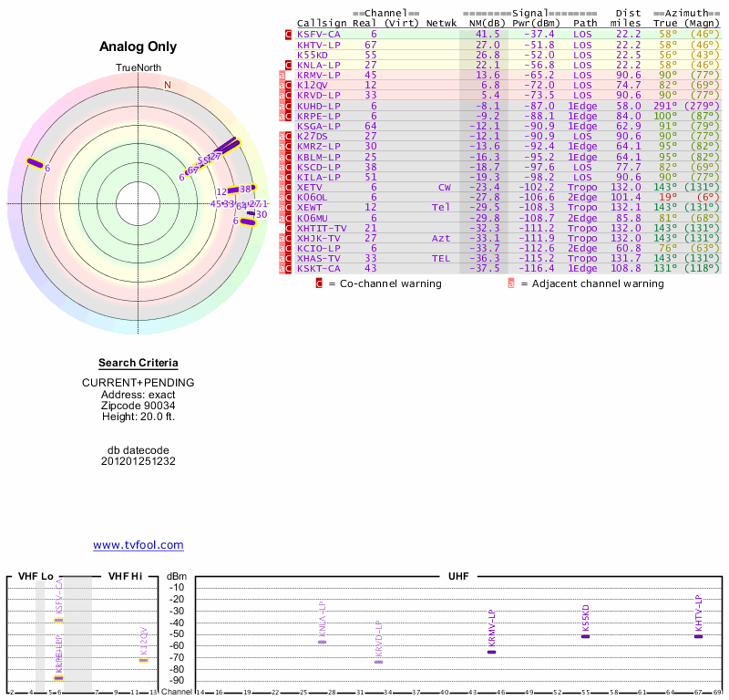Click the K12QV signal bar in the VHF Hi chart
The image size is (729, 700).
[x=143, y=660]
